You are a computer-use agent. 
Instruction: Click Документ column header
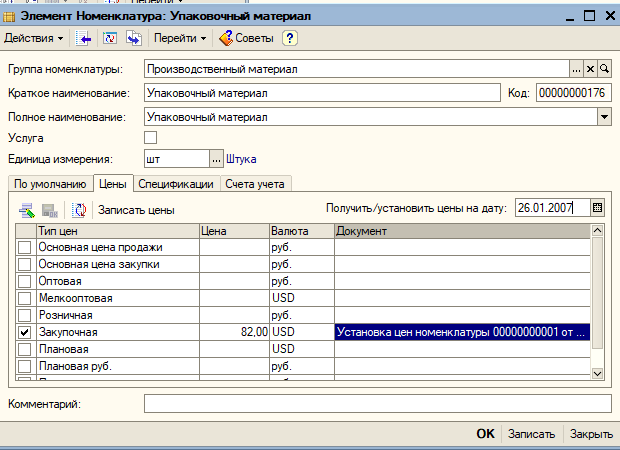click(462, 231)
